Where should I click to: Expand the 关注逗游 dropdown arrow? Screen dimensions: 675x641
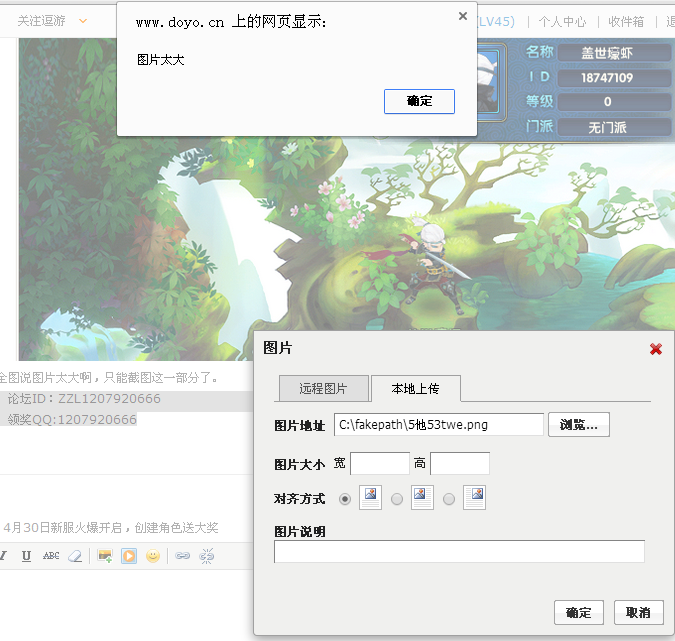pyautogui.click(x=83, y=21)
